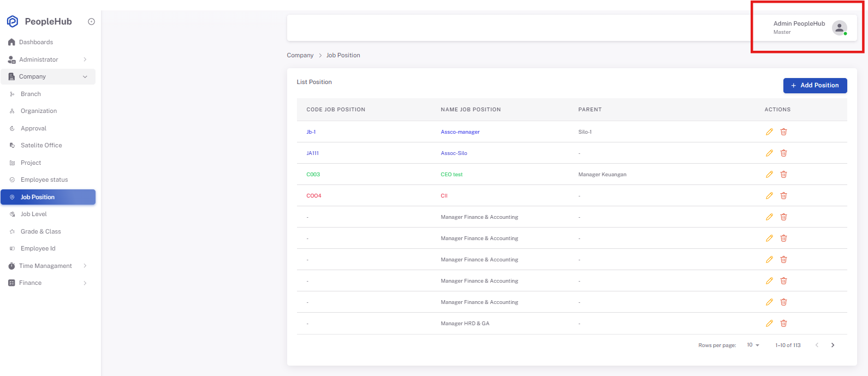Screen dimensions: 868x376
Task: Click the edit pencil for Assco-manager row
Action: [769, 132]
